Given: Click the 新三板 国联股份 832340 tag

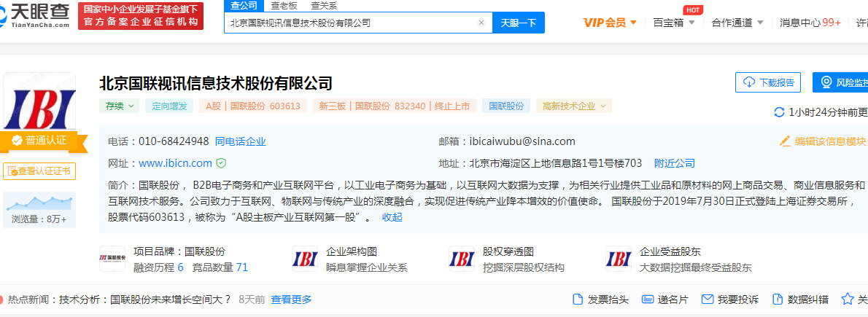Looking at the screenshot, I should tap(394, 106).
